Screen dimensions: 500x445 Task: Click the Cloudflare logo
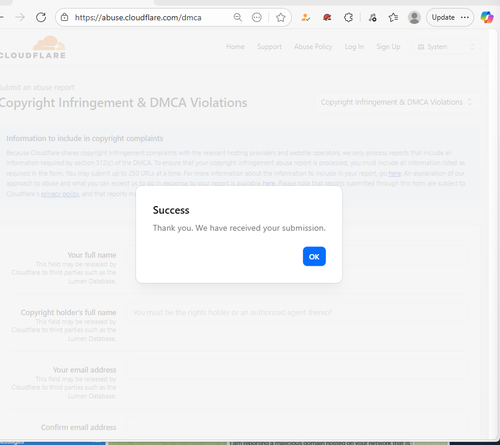pos(33,48)
